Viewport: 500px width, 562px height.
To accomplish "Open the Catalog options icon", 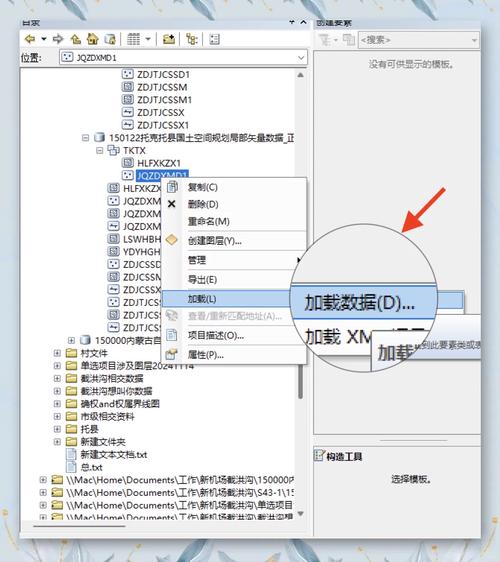I will point(214,39).
